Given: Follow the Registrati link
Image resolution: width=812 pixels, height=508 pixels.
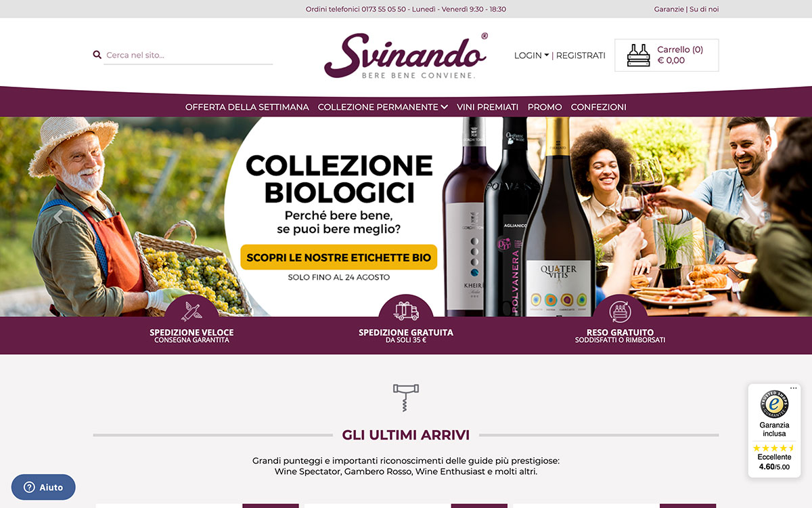Looking at the screenshot, I should 581,56.
